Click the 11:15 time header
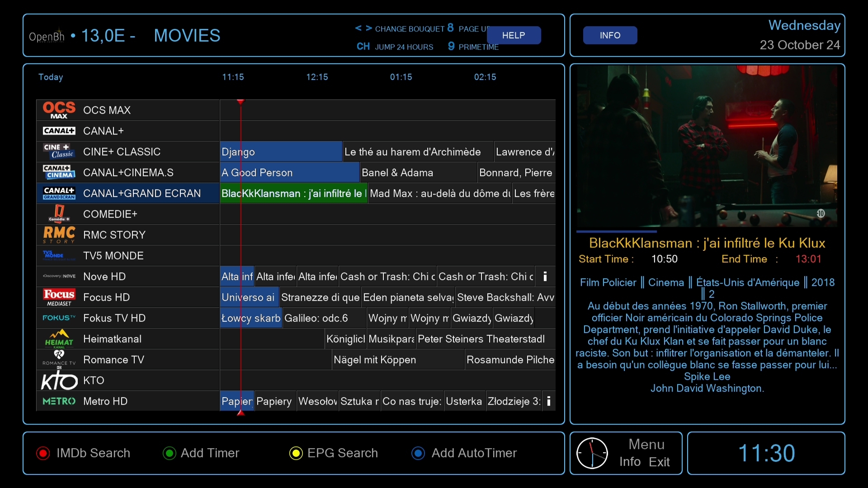 (233, 77)
